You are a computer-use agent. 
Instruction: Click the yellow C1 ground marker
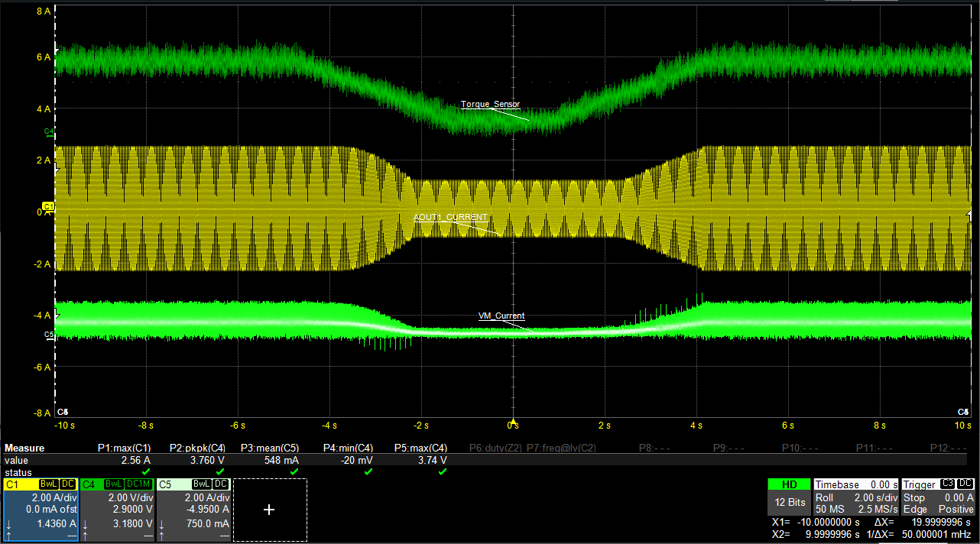49,207
